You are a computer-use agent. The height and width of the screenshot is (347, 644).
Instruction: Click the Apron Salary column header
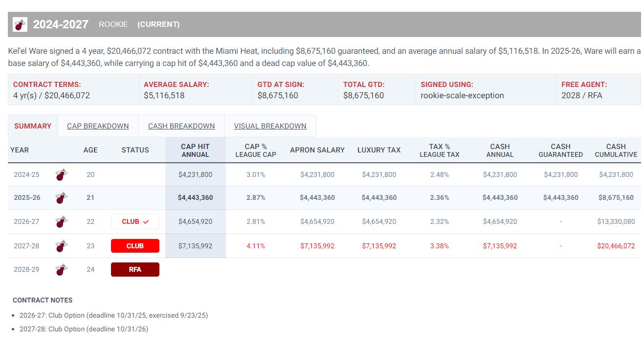(x=317, y=150)
